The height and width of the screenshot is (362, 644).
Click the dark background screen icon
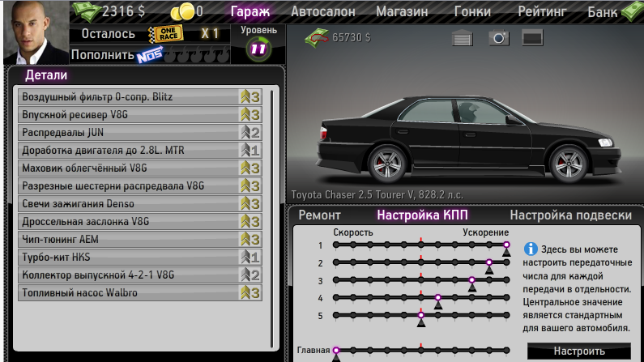pyautogui.click(x=532, y=38)
